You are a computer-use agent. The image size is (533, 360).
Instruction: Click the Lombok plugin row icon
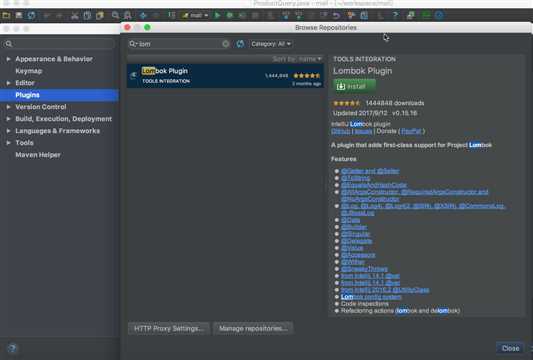pyautogui.click(x=133, y=75)
